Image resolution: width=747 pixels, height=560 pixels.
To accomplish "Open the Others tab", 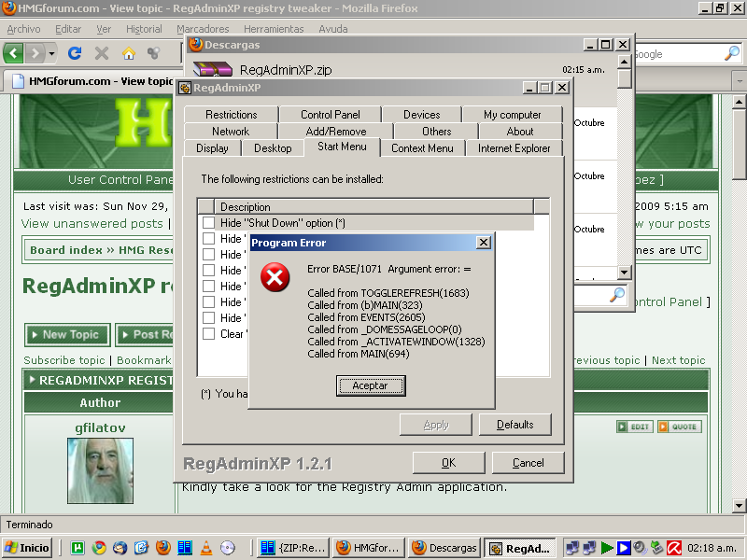I will (x=436, y=132).
